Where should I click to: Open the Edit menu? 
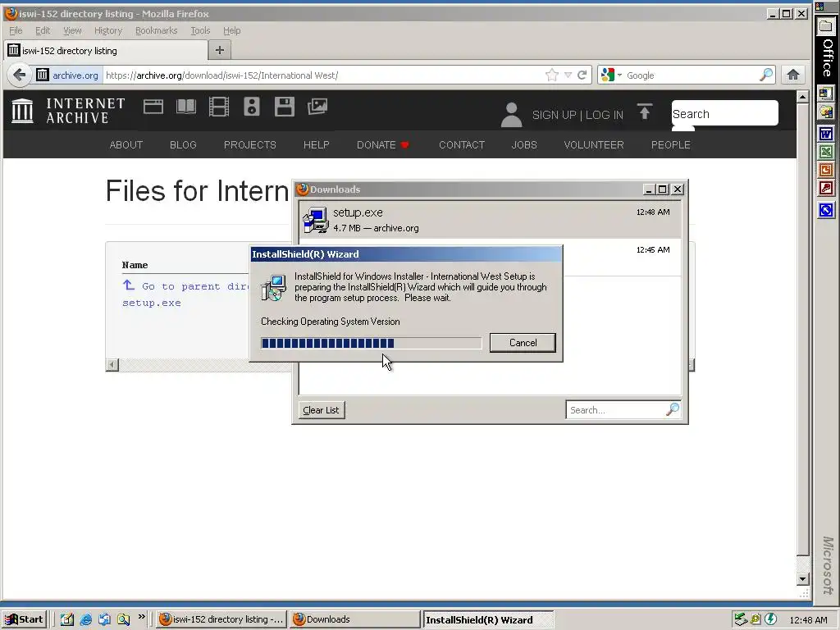click(43, 30)
